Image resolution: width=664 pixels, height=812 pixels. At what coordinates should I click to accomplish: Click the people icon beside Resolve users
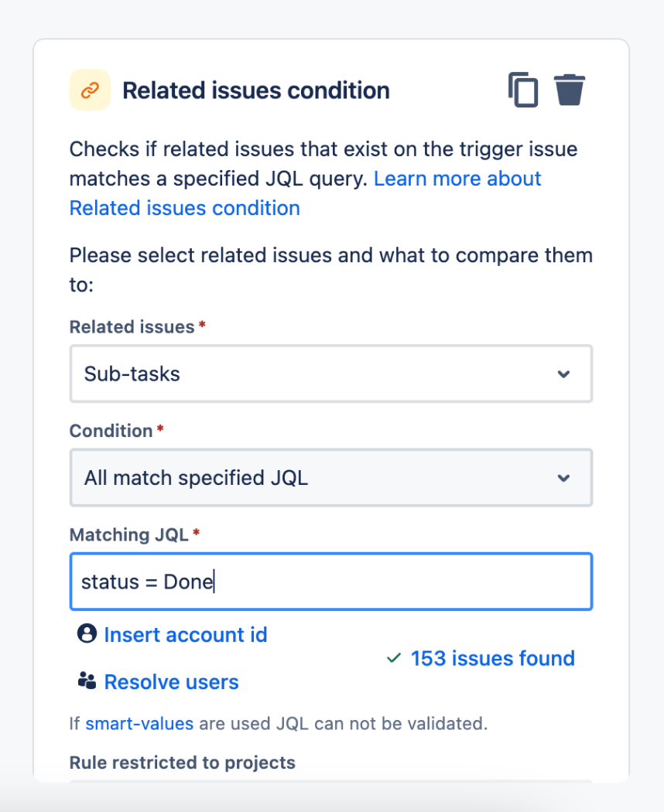click(87, 681)
